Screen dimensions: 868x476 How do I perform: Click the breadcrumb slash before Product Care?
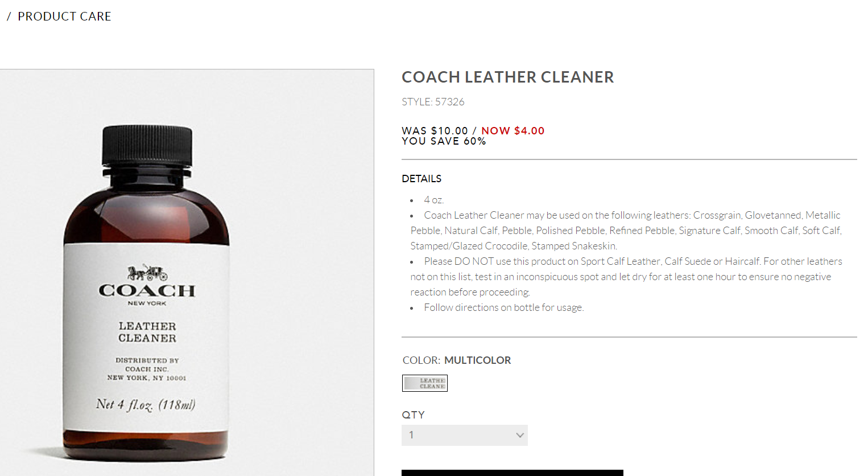point(9,17)
